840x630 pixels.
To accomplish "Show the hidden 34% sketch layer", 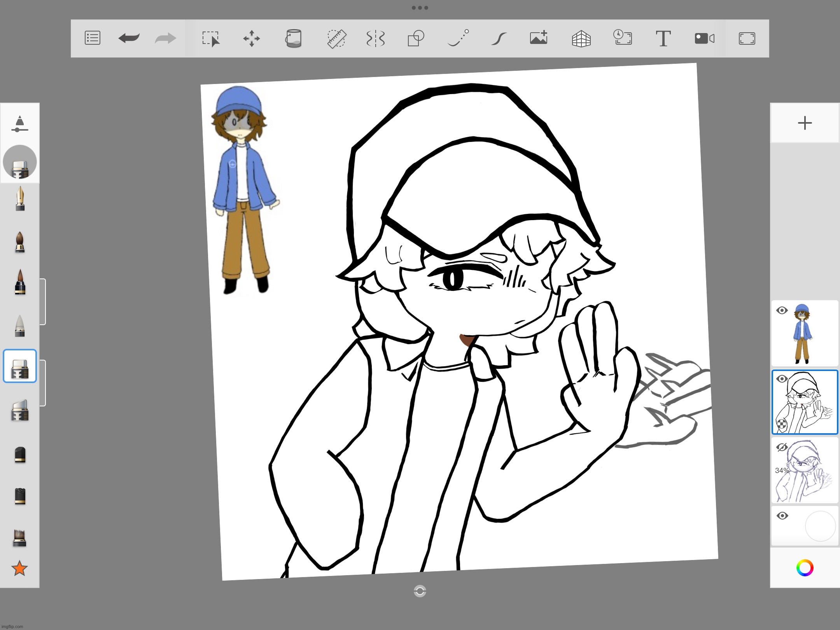I will [782, 447].
